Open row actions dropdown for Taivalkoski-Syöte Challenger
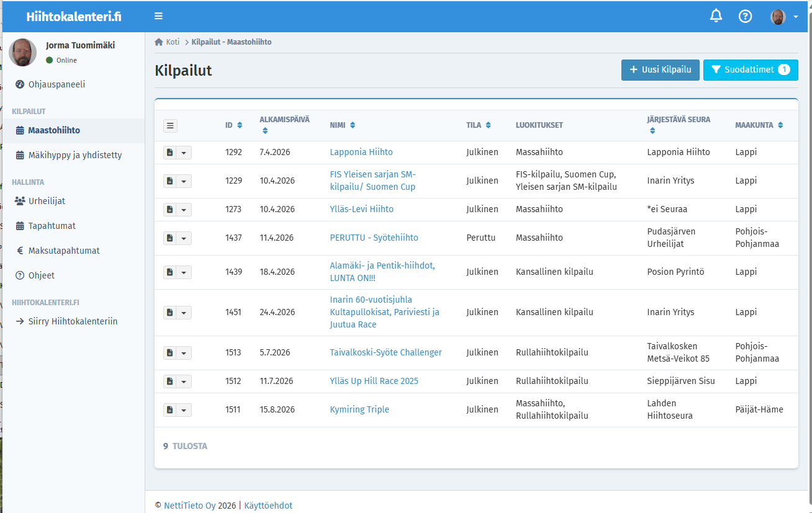The width and height of the screenshot is (812, 513). tap(184, 353)
